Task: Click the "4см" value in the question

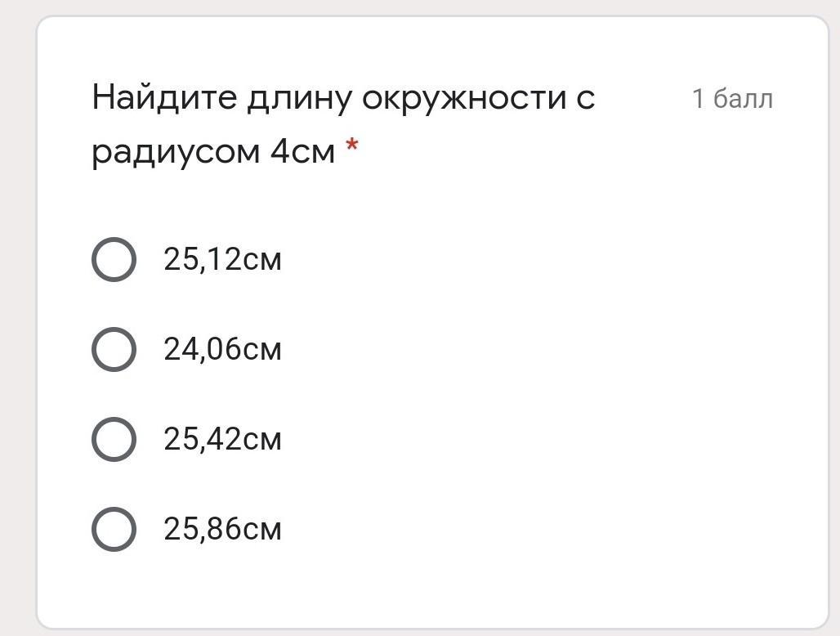Action: [x=302, y=151]
